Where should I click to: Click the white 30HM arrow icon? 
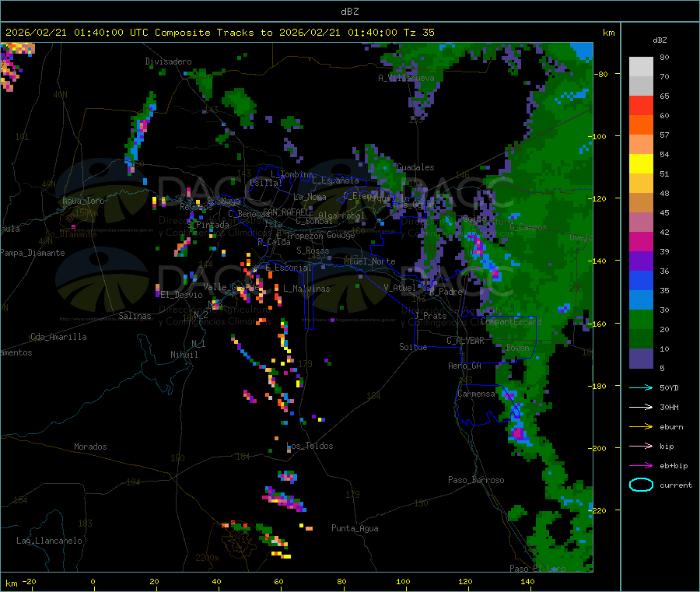click(x=641, y=407)
